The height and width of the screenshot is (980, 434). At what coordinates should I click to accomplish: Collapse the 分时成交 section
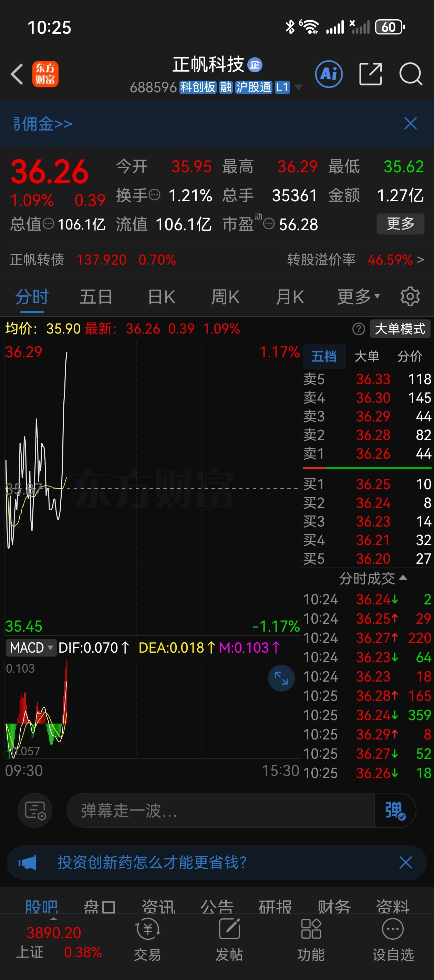373,578
